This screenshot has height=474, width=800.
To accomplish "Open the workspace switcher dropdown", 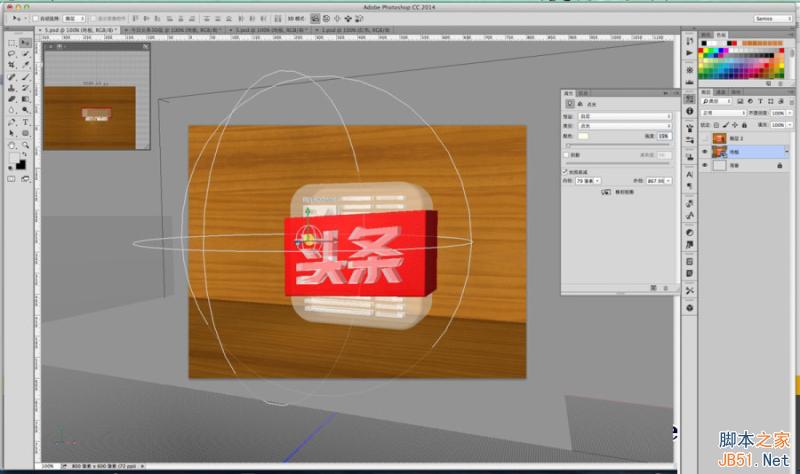I will [772, 19].
